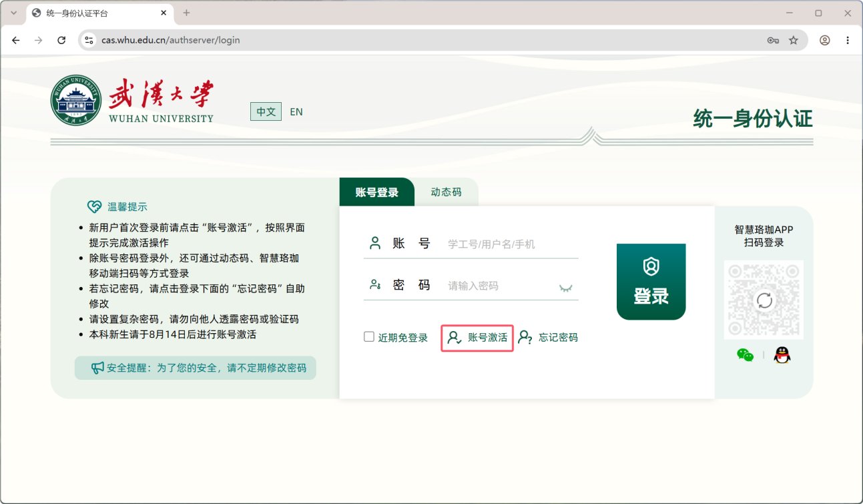Click the heart icon beside 温馨提示
This screenshot has height=504, width=863.
tap(95, 207)
